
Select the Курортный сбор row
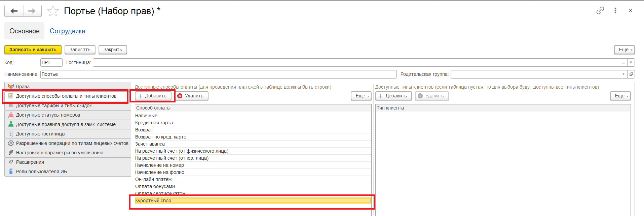253,200
